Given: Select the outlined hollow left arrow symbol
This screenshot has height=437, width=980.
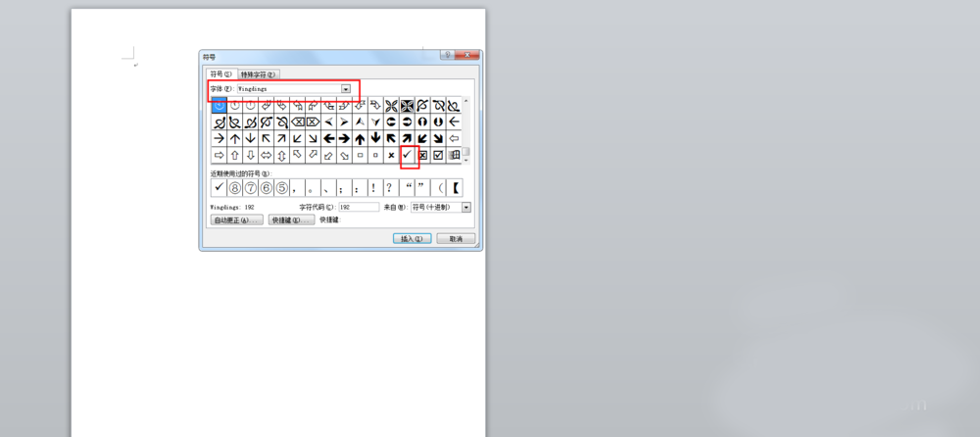Looking at the screenshot, I should tap(454, 138).
